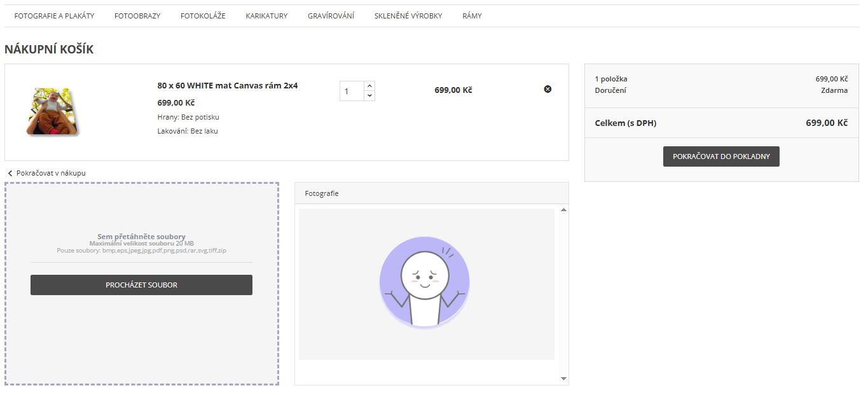Follow the Pokračovat v nákupu link
868x395 pixels.
[x=50, y=173]
